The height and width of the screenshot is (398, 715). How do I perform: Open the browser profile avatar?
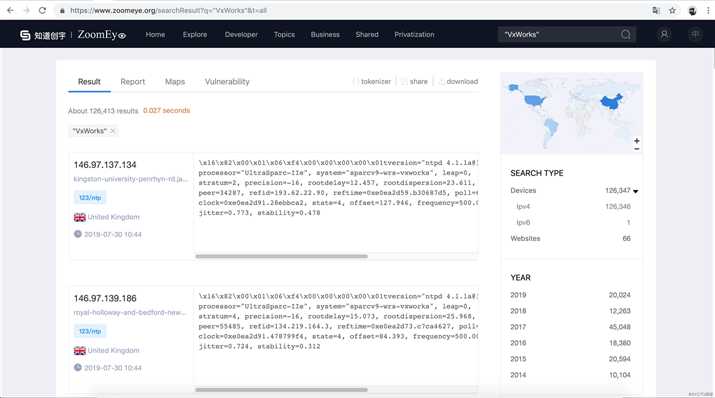point(692,10)
